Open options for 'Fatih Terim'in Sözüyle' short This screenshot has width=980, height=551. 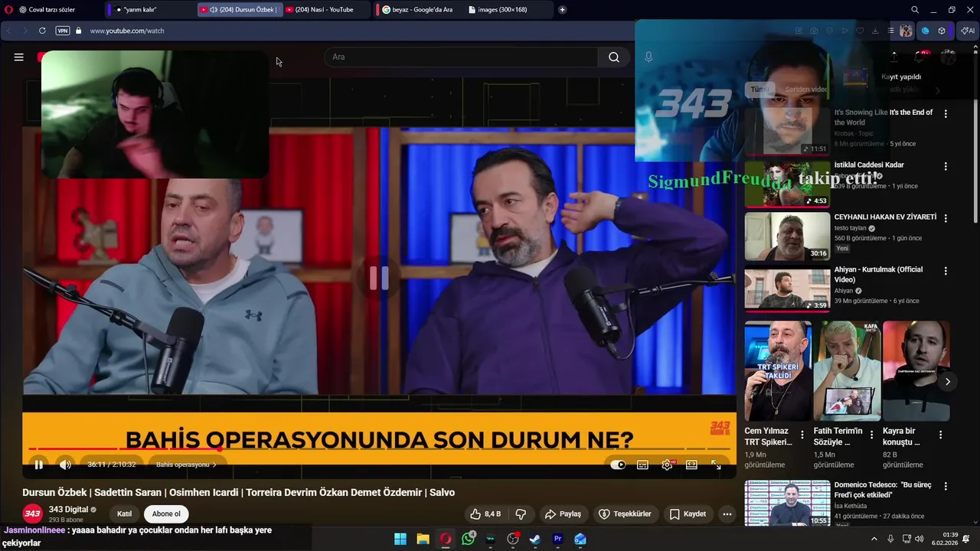(x=871, y=434)
